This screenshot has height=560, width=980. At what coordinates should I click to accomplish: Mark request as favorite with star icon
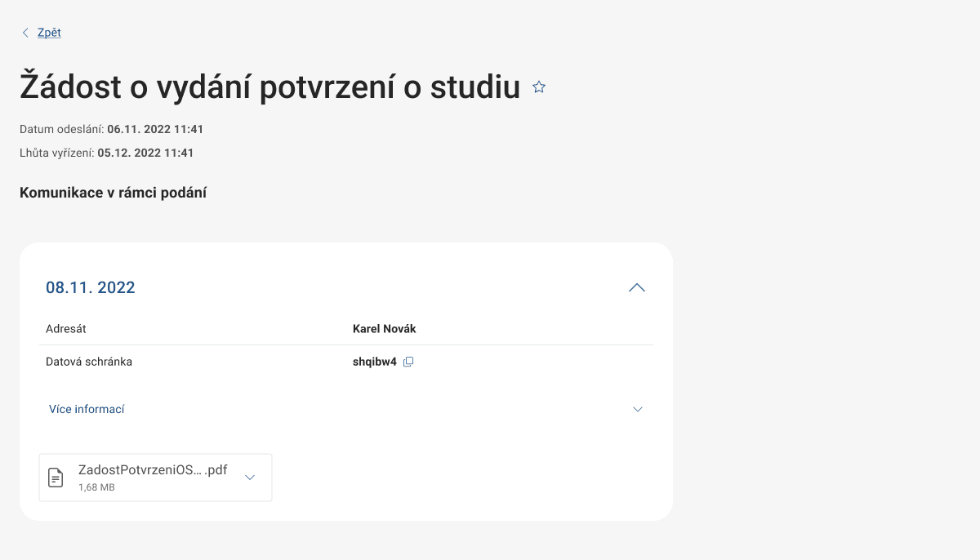point(538,86)
